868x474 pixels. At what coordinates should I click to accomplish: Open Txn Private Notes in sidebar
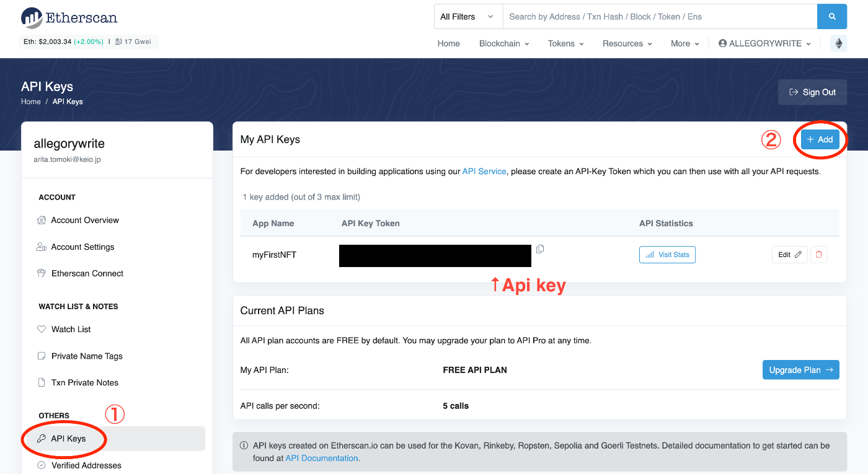pos(84,382)
